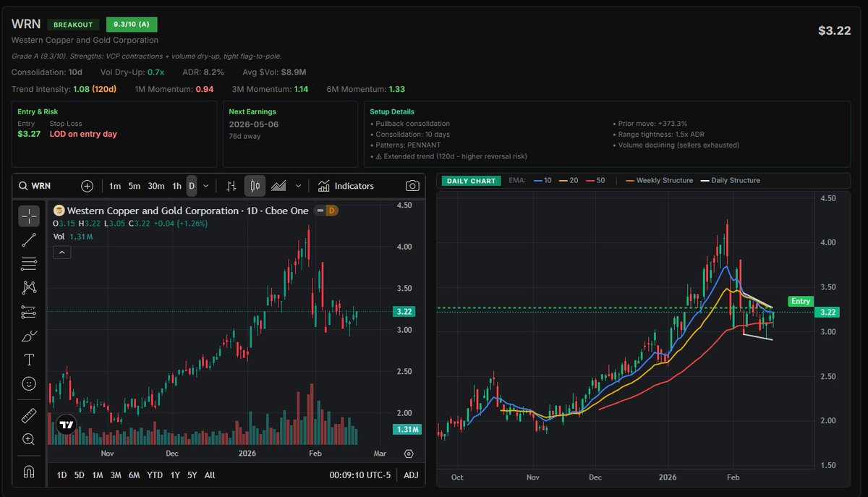Open the emoji icons tool
868x497 pixels.
tap(29, 383)
